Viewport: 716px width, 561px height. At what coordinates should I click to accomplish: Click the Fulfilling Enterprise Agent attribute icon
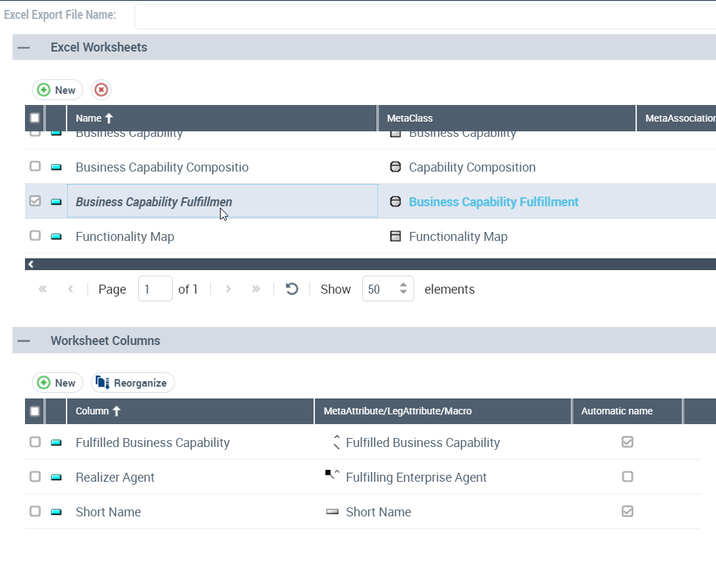click(x=332, y=476)
